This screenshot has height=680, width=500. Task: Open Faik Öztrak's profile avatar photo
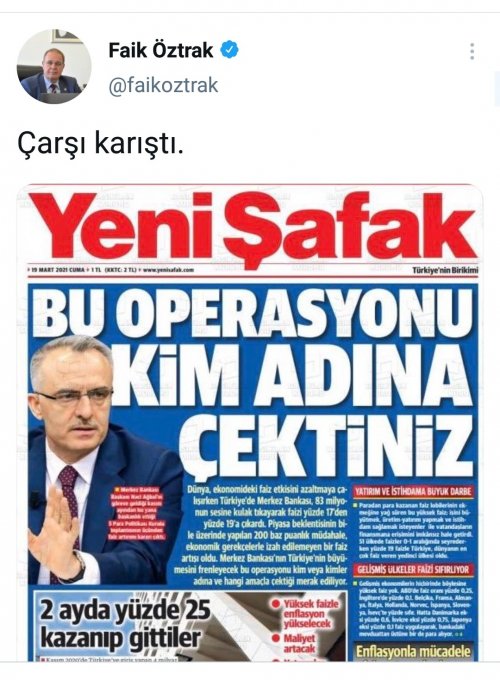click(54, 66)
